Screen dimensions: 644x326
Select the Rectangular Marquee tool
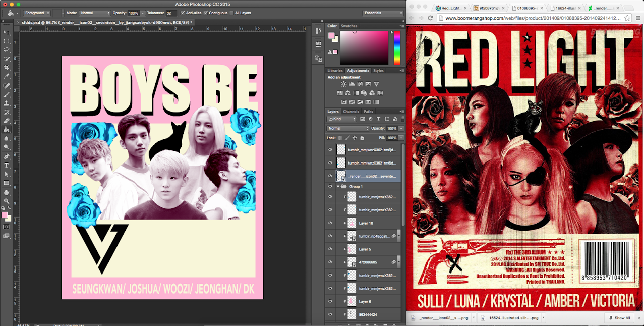coord(7,41)
